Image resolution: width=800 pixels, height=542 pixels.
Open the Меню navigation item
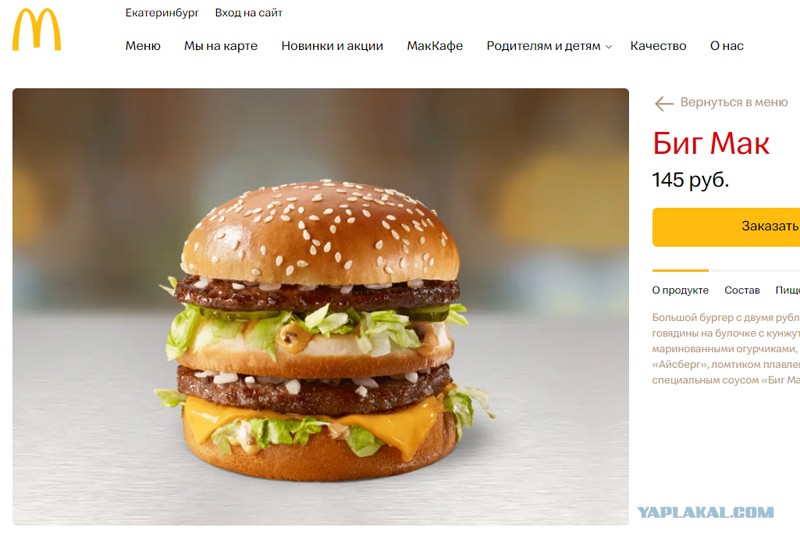point(143,46)
